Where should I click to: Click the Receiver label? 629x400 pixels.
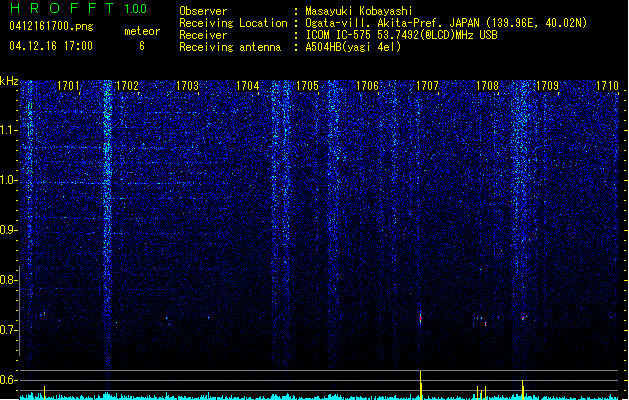coord(203,35)
